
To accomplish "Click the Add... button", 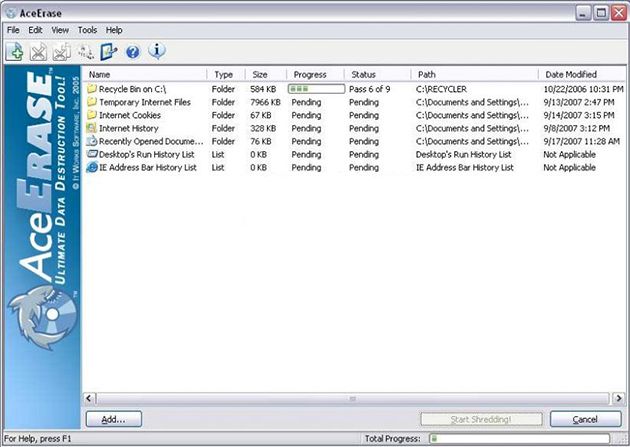I will 114,419.
